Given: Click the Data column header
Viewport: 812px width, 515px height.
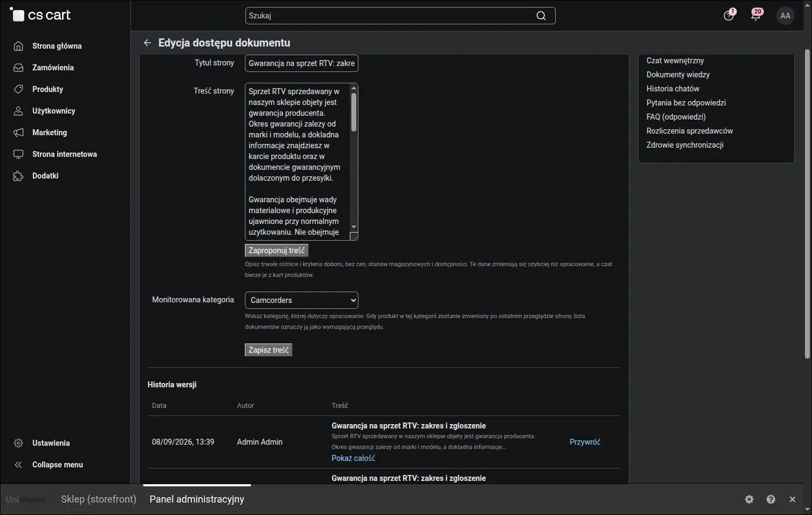Looking at the screenshot, I should point(159,405).
